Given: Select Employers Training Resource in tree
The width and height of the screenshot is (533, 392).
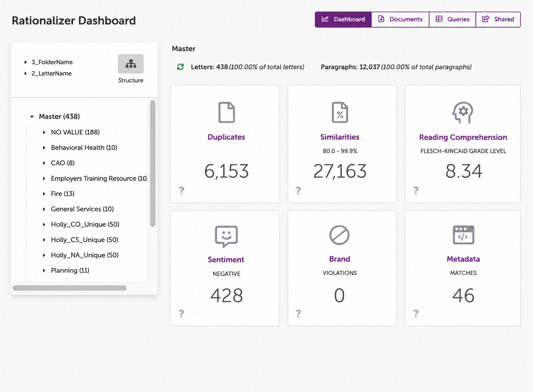Looking at the screenshot, I should tap(99, 179).
